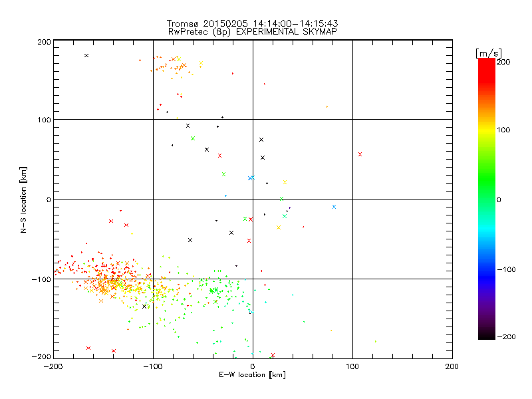
Task: Click the 200 colorbar tick label
Action: (503, 62)
